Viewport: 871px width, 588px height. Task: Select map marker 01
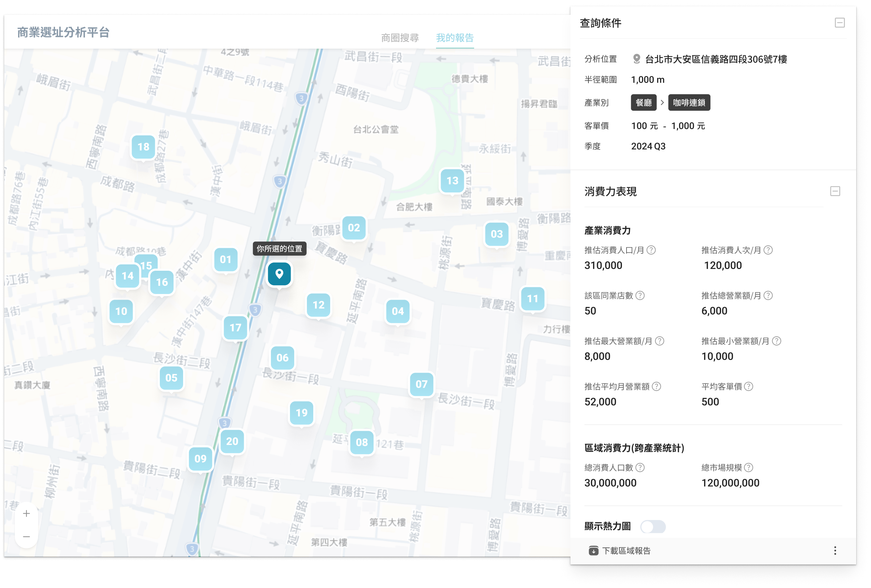[226, 259]
